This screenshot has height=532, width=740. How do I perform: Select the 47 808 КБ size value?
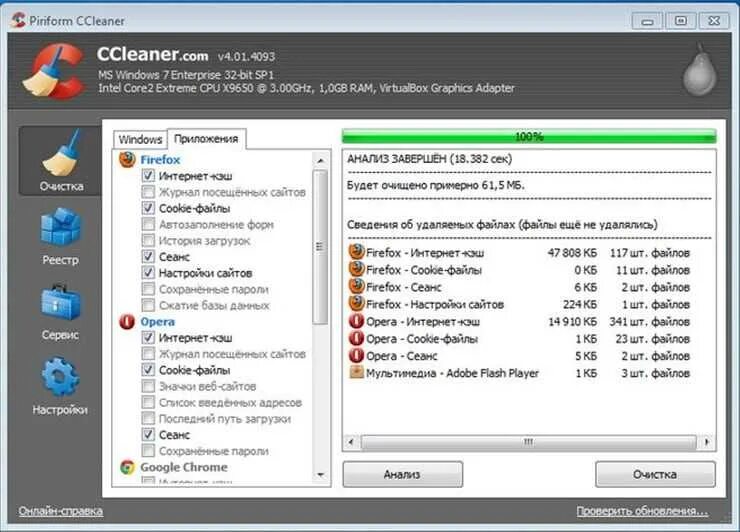(x=572, y=253)
